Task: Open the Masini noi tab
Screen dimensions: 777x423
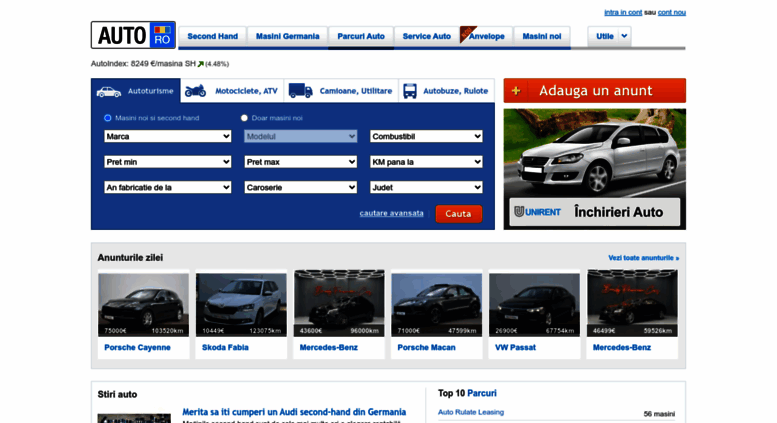Action: click(x=542, y=36)
